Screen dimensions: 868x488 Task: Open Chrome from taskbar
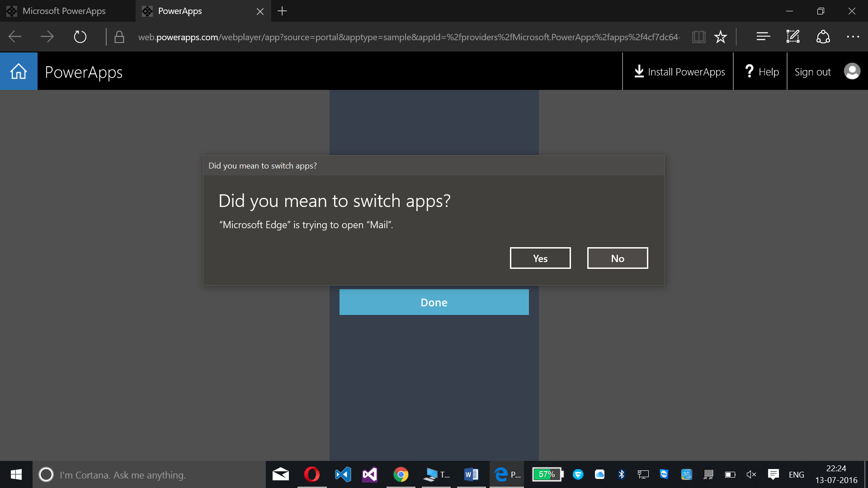[x=401, y=474]
